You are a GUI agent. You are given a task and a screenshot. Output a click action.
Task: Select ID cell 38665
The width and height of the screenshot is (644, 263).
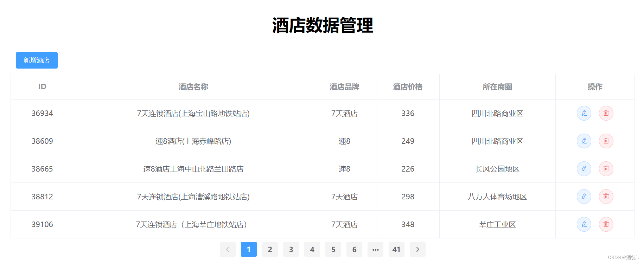[x=42, y=169]
